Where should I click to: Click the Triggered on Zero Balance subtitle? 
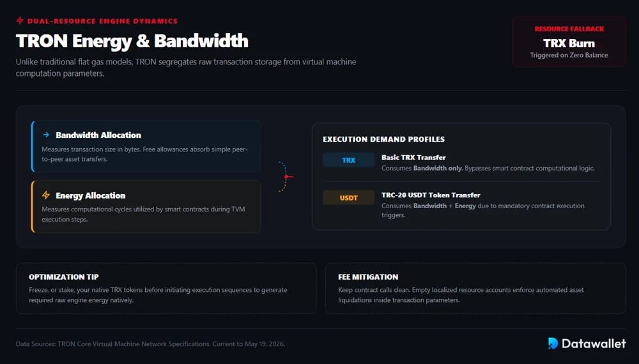569,55
